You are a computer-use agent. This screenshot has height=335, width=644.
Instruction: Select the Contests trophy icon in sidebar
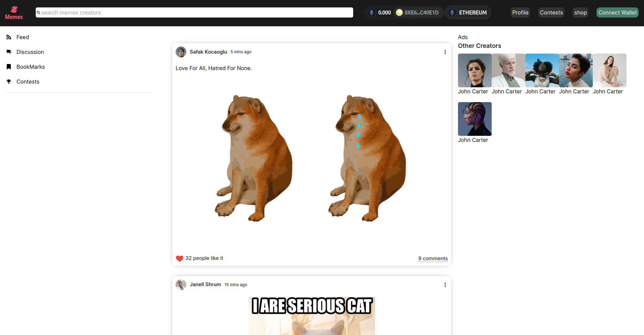pos(9,81)
